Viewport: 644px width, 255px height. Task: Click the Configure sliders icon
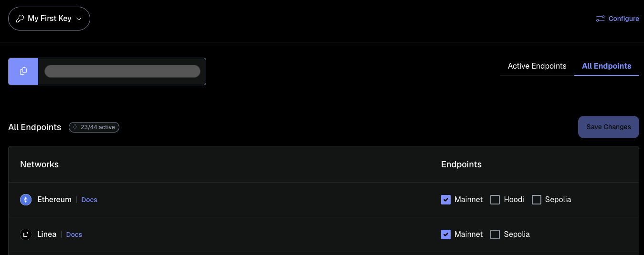(600, 19)
